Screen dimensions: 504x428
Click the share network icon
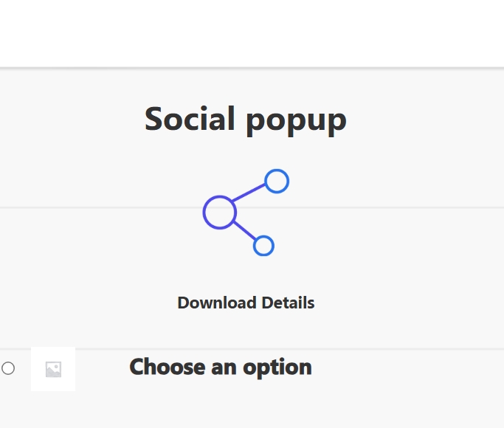pos(246,213)
